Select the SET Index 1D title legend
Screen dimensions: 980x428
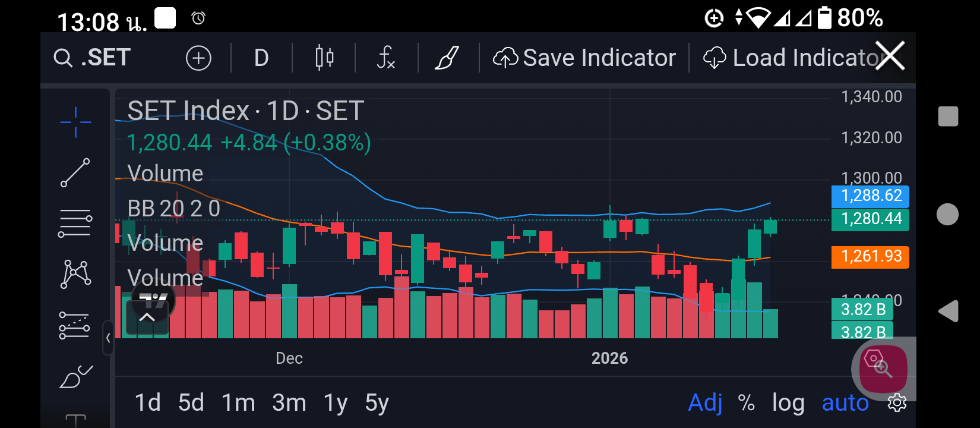click(246, 111)
